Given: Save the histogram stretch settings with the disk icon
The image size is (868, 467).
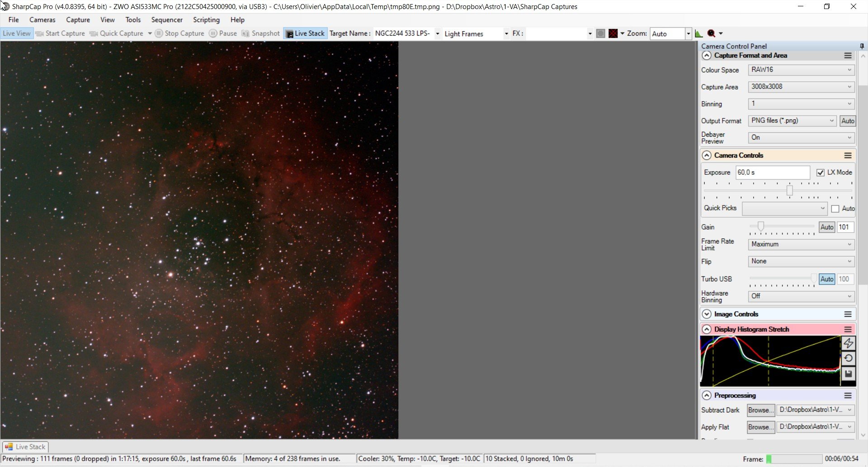Looking at the screenshot, I should pyautogui.click(x=848, y=374).
